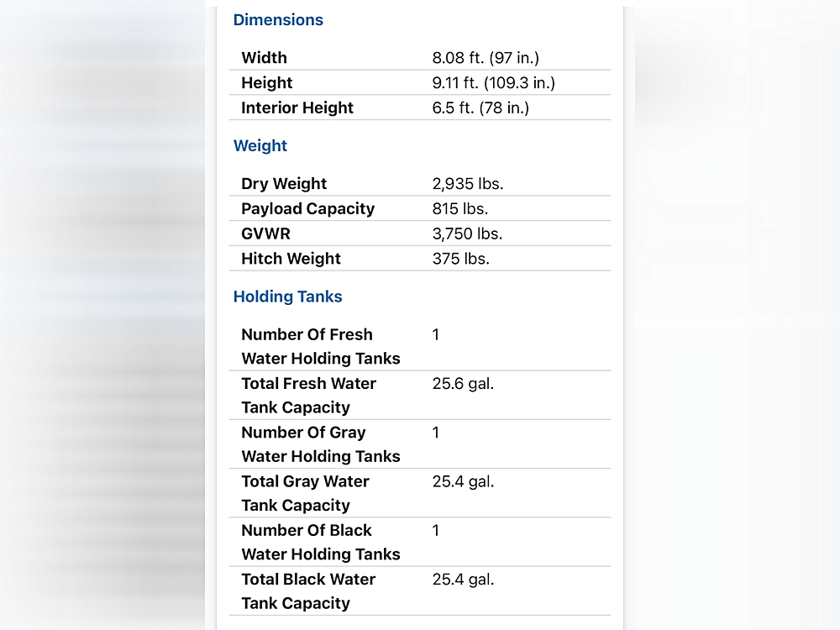Click the GVWR row label
Image resolution: width=840 pixels, height=630 pixels.
pyautogui.click(x=265, y=234)
